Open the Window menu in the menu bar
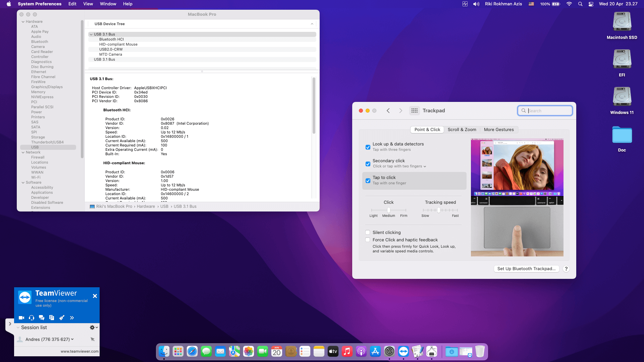The width and height of the screenshot is (644, 362). click(108, 4)
